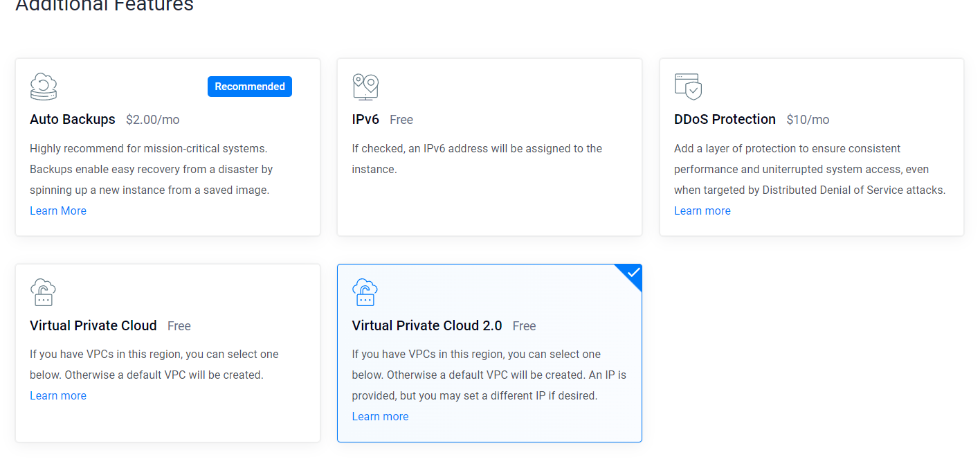Enable the Auto Backups feature card
980x466 pixels.
[167, 147]
